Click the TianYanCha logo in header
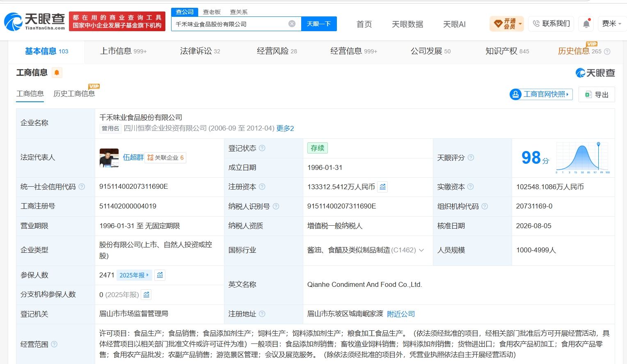627x364 pixels. [34, 21]
